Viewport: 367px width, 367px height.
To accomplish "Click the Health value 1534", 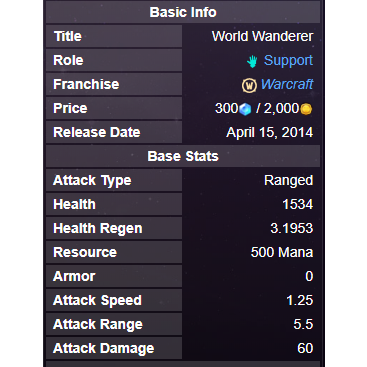I will click(297, 204).
